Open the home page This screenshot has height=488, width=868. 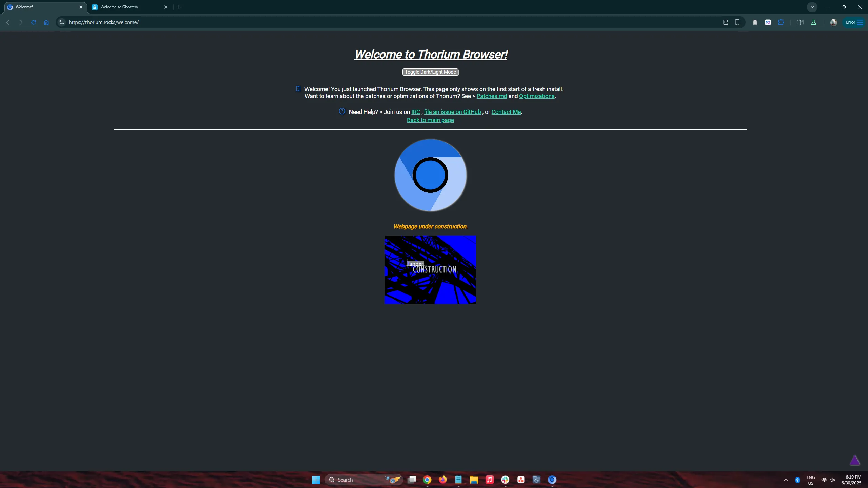pyautogui.click(x=46, y=22)
